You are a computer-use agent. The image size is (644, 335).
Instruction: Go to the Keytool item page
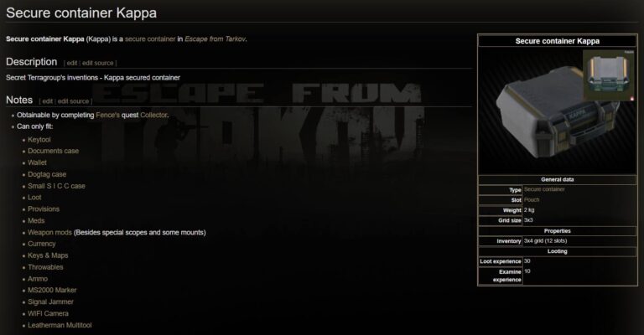pyautogui.click(x=39, y=140)
